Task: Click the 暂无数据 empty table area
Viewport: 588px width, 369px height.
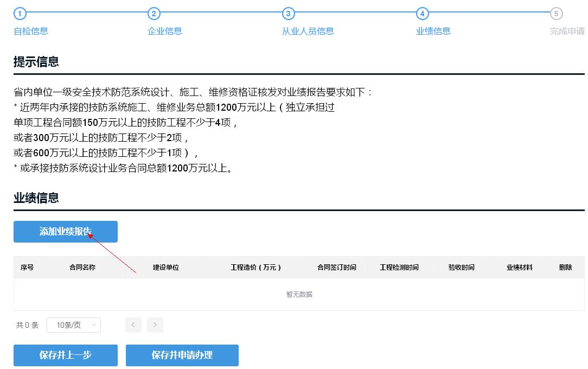Action: (300, 294)
